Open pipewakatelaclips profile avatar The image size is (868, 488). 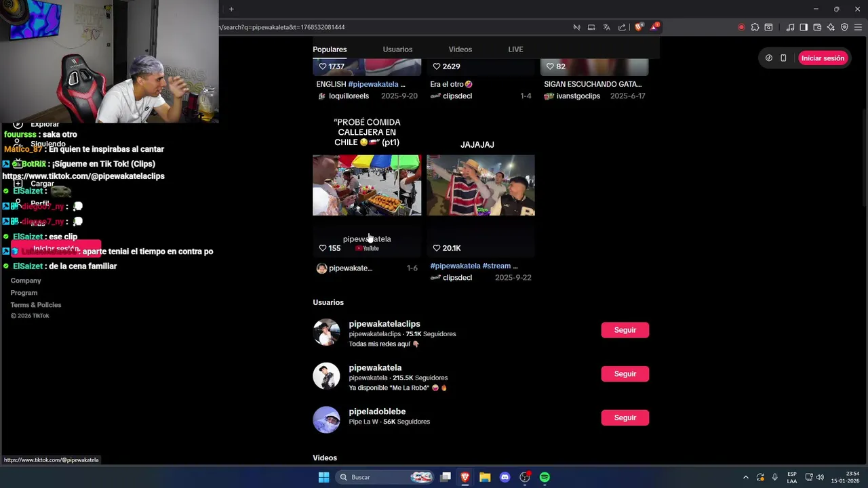pyautogui.click(x=326, y=332)
